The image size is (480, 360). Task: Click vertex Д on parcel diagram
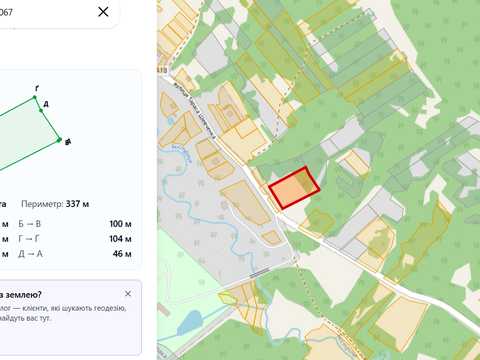(41, 110)
